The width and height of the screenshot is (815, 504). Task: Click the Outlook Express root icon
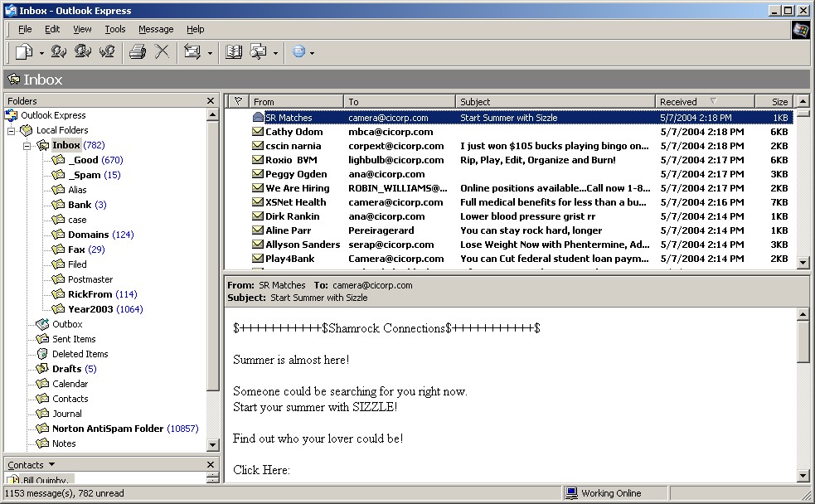pos(12,115)
